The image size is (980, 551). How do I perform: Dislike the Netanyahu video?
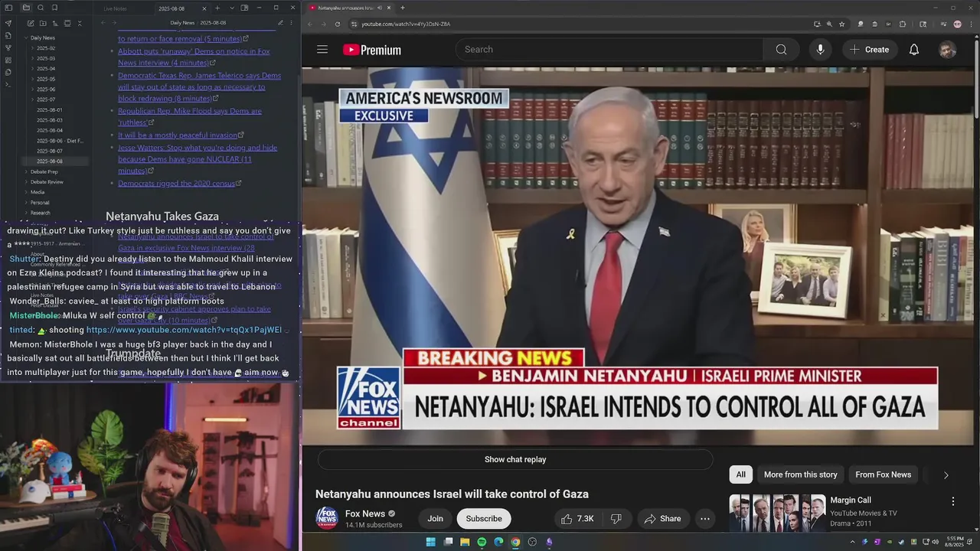point(616,519)
